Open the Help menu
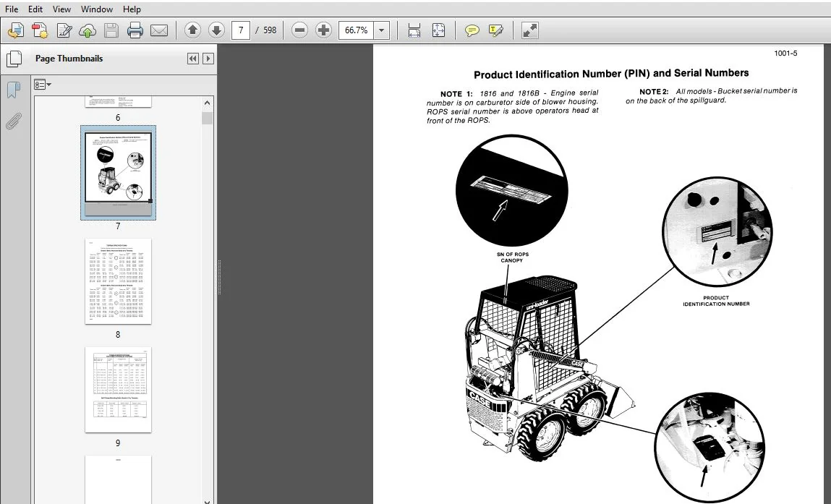 coord(132,9)
